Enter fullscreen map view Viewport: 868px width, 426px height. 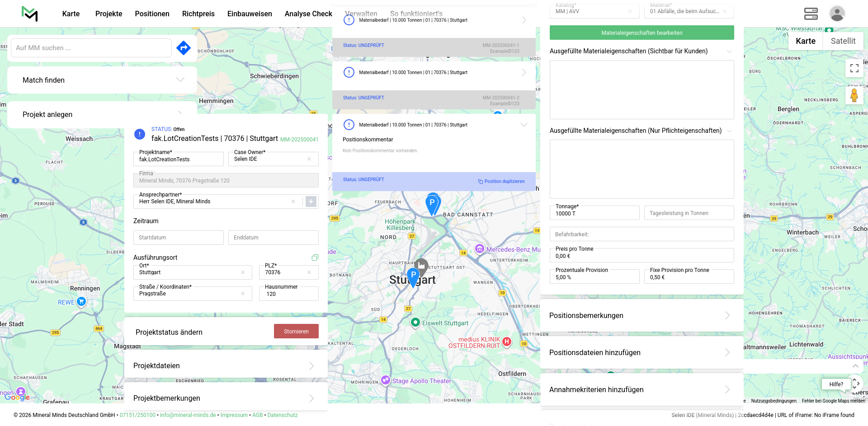click(854, 68)
